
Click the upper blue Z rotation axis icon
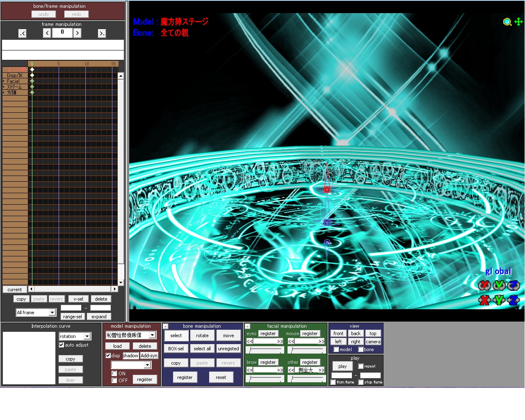point(514,285)
